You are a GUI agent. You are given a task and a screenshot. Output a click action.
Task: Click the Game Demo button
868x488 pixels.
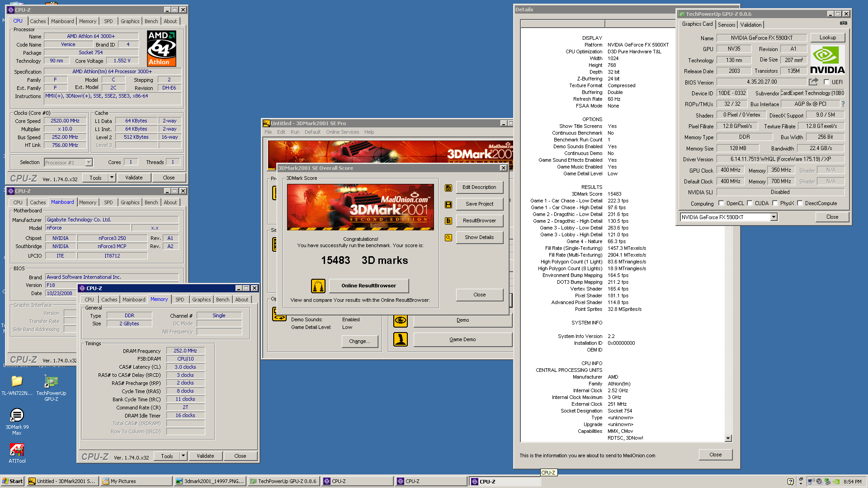click(462, 339)
